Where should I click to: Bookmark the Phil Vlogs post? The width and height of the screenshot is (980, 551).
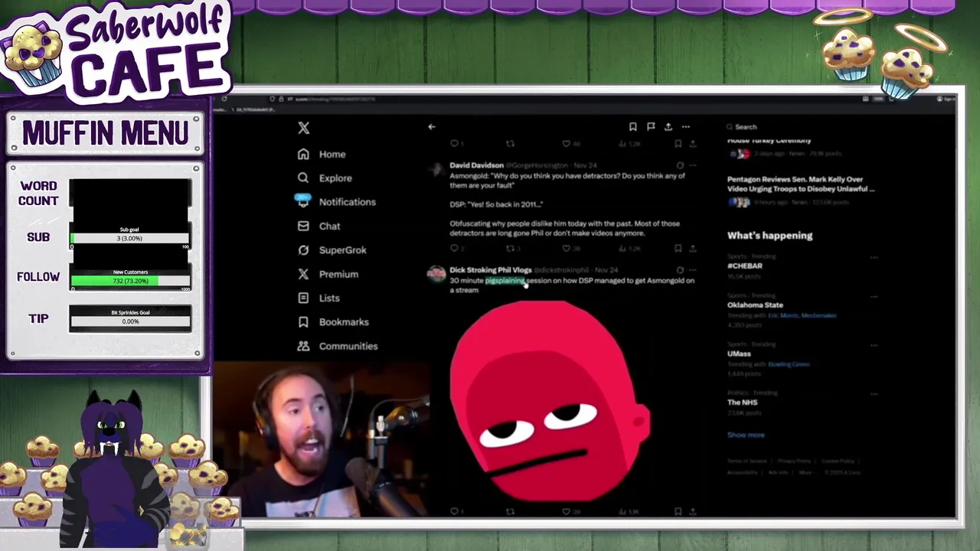678,511
